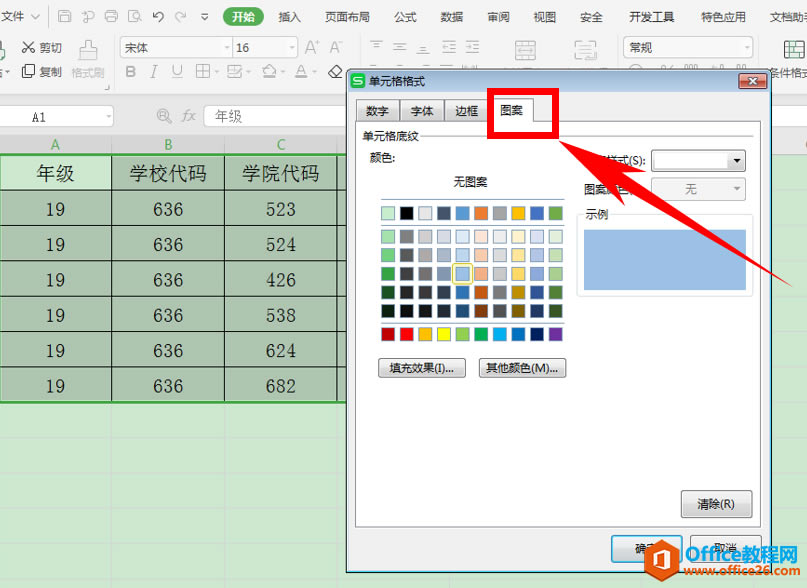Open the Fill Color dropdown arrow
The height and width of the screenshot is (588, 807).
tap(283, 72)
